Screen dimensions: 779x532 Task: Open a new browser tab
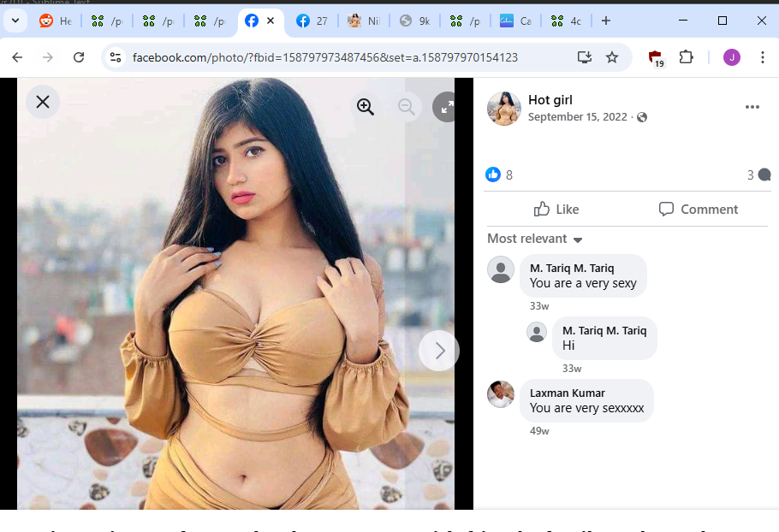coord(606,21)
